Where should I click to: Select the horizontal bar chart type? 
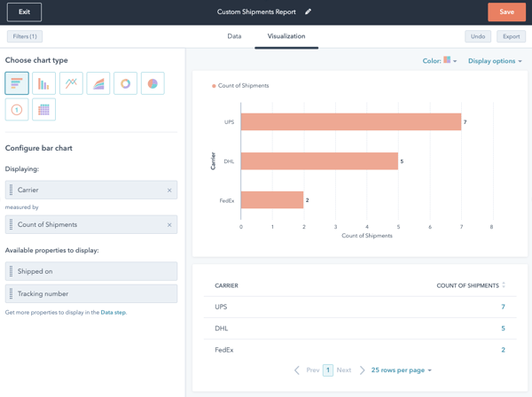tap(17, 83)
